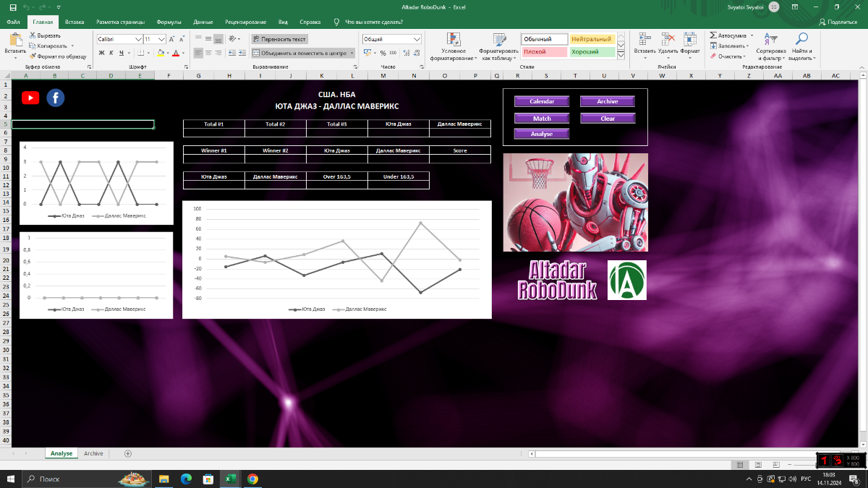Center text horizontally
This screenshot has height=488, width=868.
[x=208, y=53]
